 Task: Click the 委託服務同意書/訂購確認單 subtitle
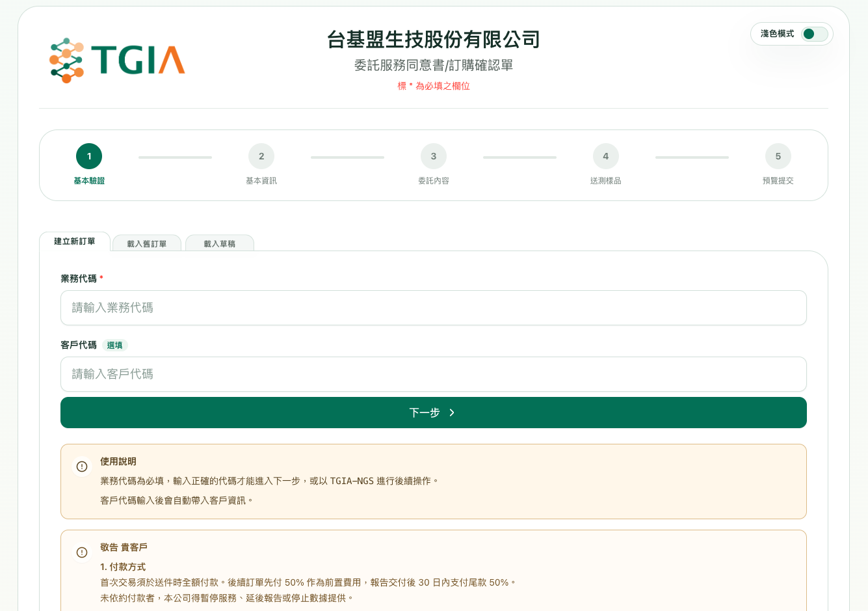pyautogui.click(x=434, y=65)
